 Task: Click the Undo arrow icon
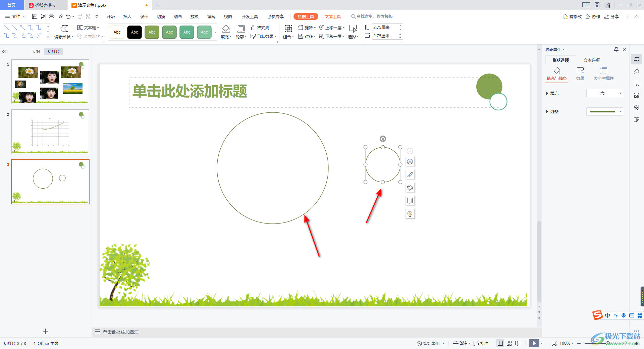click(x=68, y=16)
